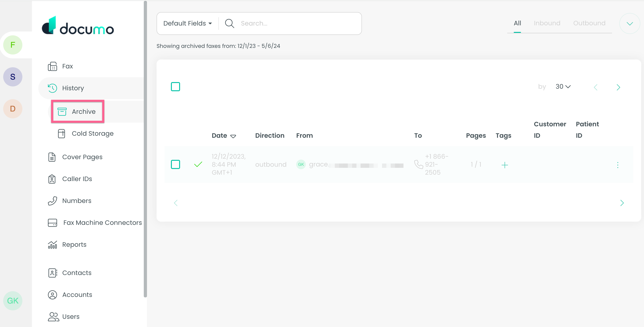Check the checkbox for the 12/12/2023 fax row
The width and height of the screenshot is (644, 327).
[x=175, y=164]
